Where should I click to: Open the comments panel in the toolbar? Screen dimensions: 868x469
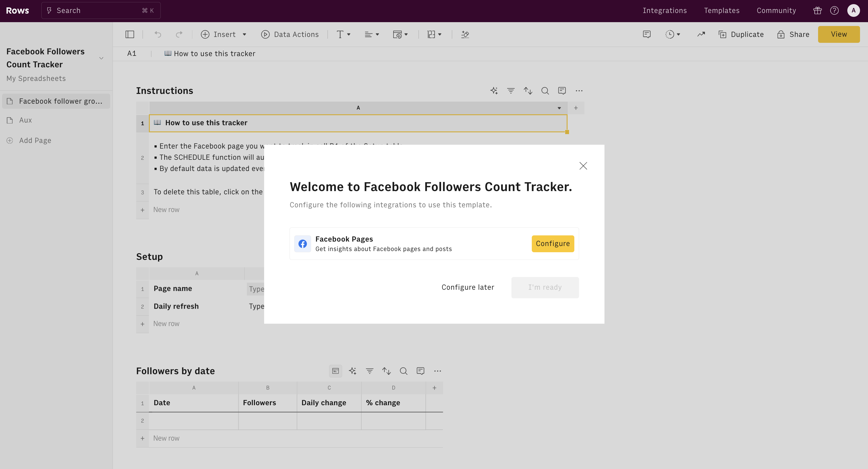[647, 34]
